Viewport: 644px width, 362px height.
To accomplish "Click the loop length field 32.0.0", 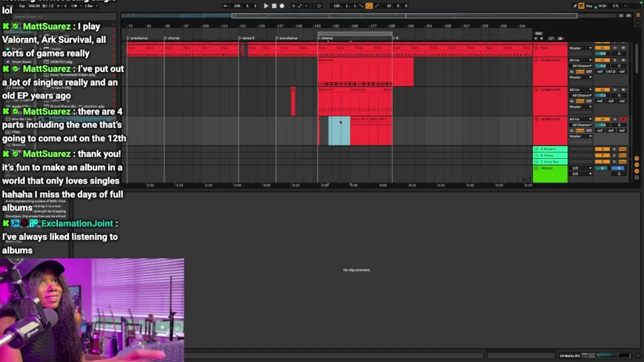I will pos(395,6).
